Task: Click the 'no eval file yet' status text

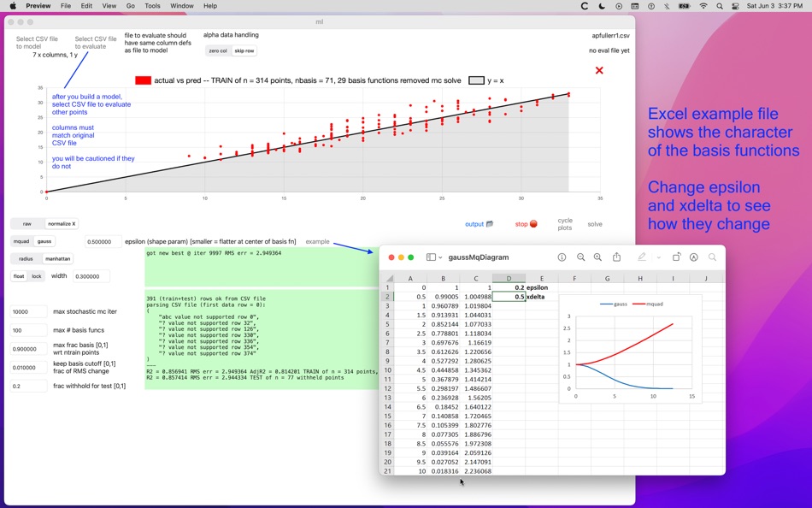Action: pyautogui.click(x=609, y=50)
